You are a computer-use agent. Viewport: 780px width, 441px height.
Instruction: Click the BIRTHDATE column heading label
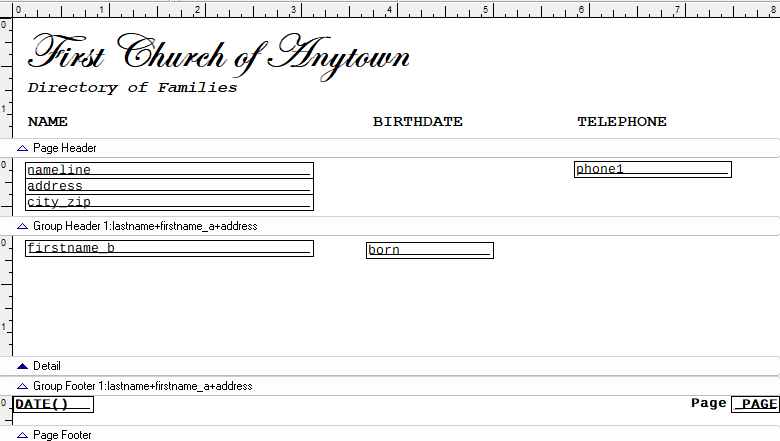coord(418,122)
